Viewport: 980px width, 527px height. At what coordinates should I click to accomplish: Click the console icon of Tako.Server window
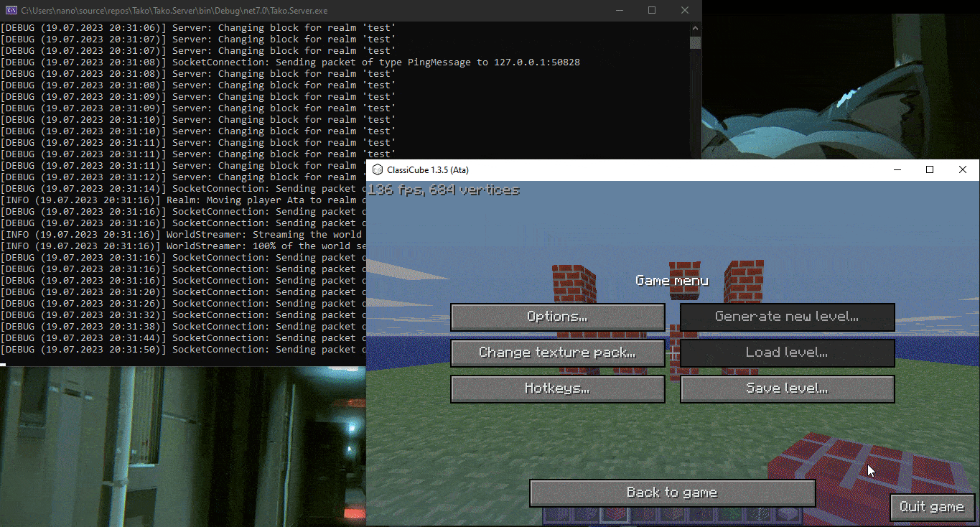11,10
